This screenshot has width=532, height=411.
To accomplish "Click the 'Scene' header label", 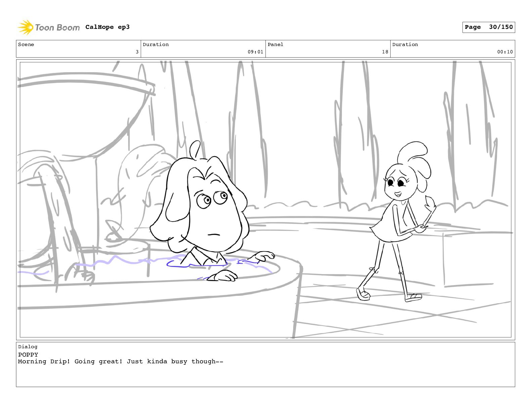I will pos(26,44).
